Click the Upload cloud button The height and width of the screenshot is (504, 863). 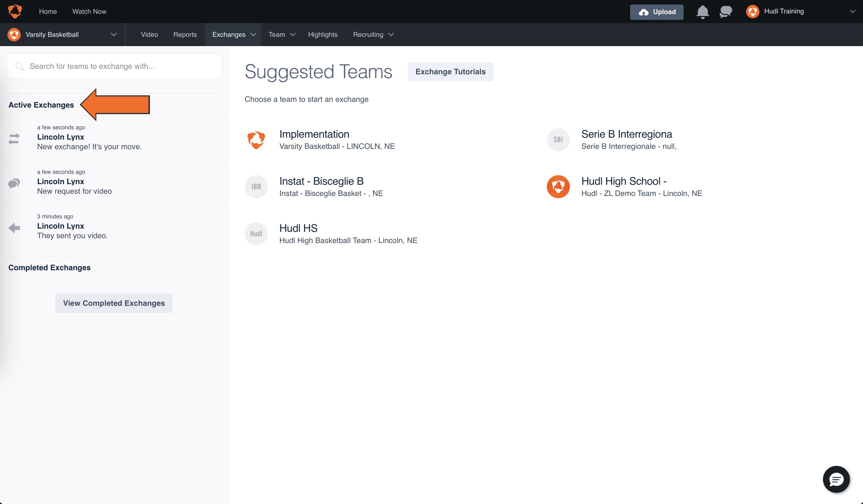point(656,12)
